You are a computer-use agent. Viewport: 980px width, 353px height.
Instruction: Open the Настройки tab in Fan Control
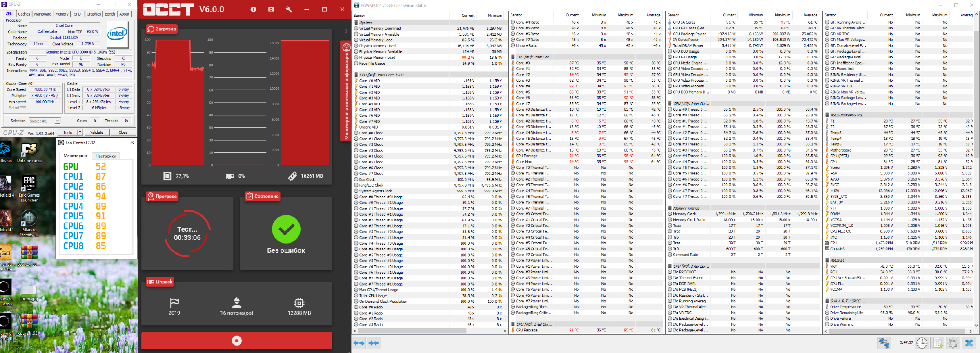pyautogui.click(x=106, y=156)
